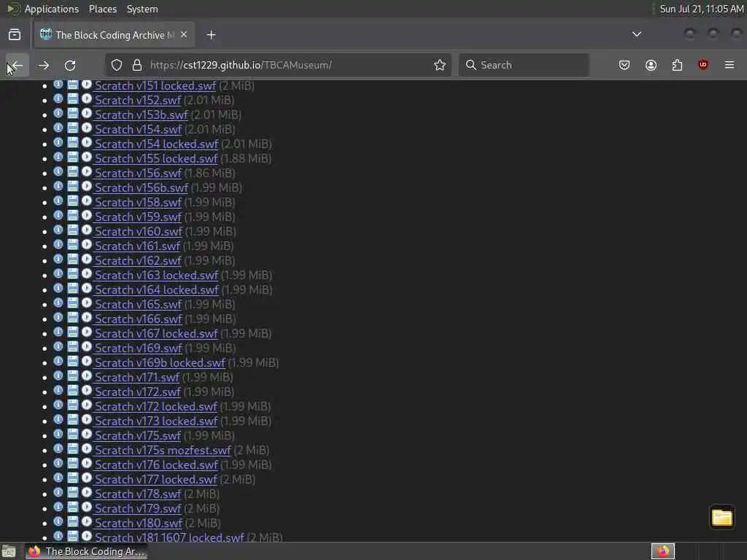Open Firefox View icon in tab bar
747x560 pixels.
tap(15, 35)
